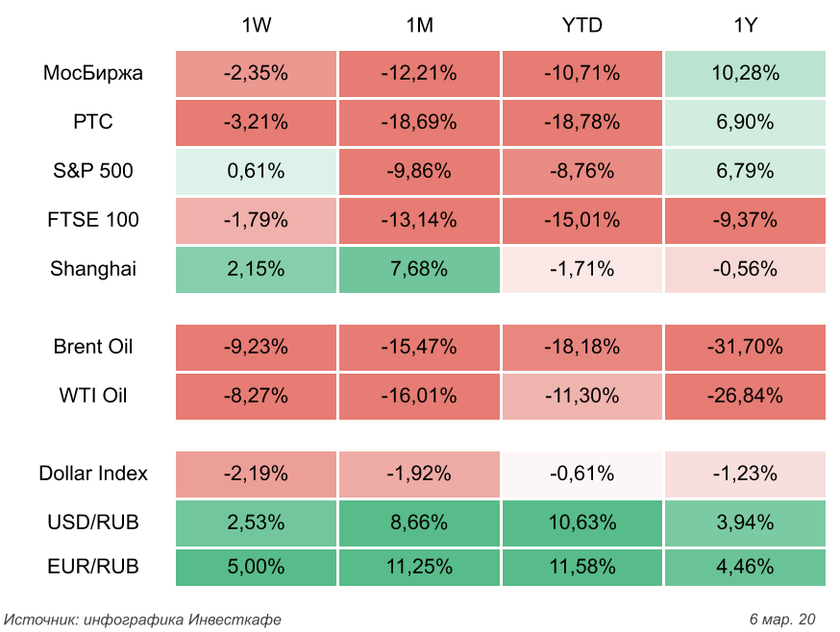840x632 pixels.
Task: Click the МосБиржа 1Y cell 10,28%
Action: (745, 73)
